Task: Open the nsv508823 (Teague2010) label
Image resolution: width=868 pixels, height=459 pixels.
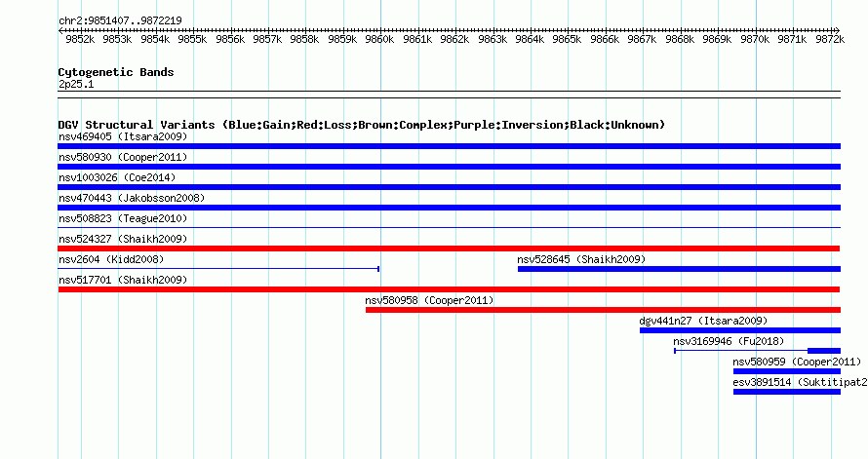Action: 123,218
